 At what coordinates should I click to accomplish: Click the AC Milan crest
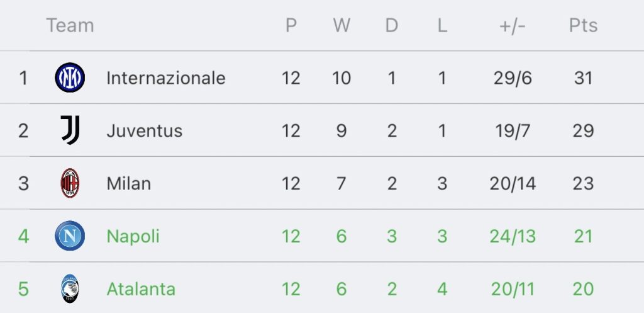coord(70,183)
